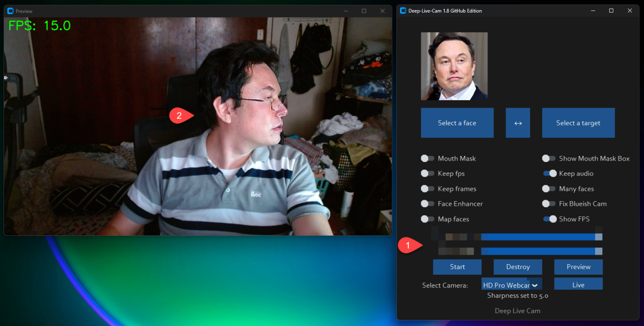Click the first of the two blue sliders
The width and height of the screenshot is (644, 326).
[542, 236]
